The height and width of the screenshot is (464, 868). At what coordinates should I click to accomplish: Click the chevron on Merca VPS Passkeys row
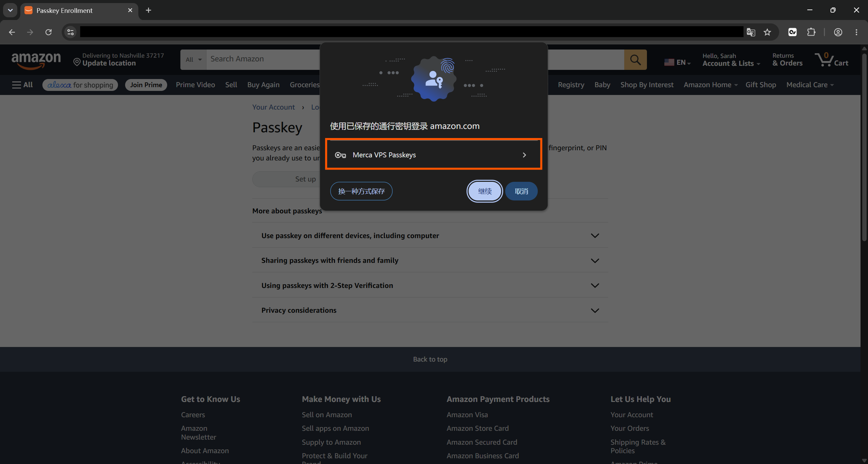[x=525, y=155]
